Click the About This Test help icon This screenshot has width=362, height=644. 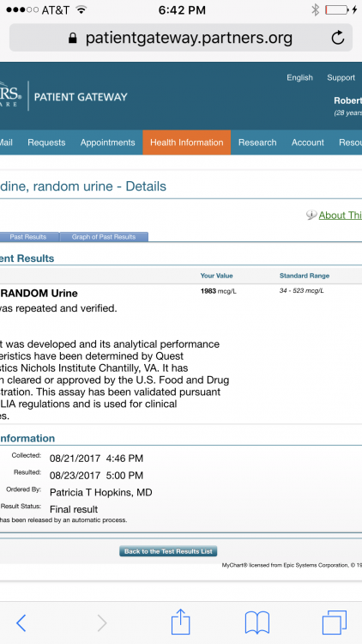click(x=311, y=215)
